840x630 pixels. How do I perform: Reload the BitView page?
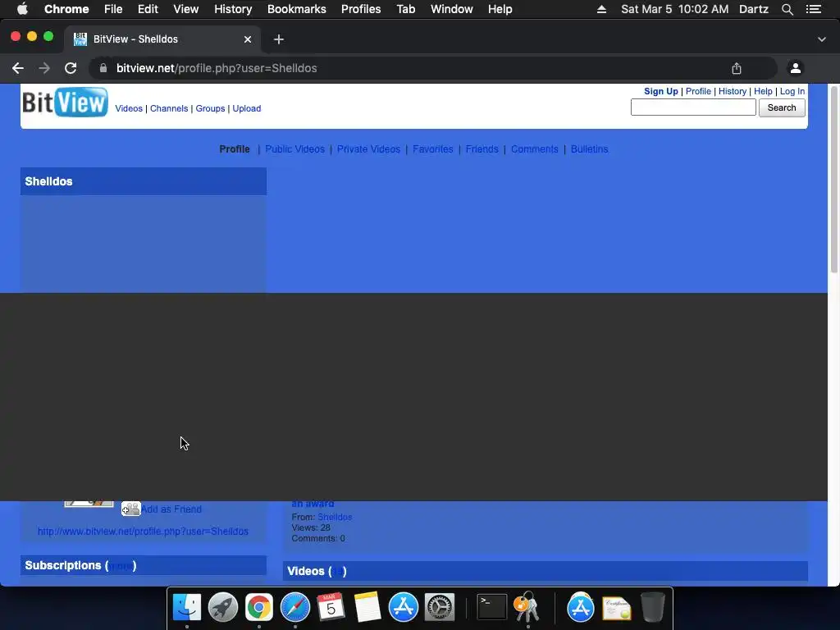[71, 69]
